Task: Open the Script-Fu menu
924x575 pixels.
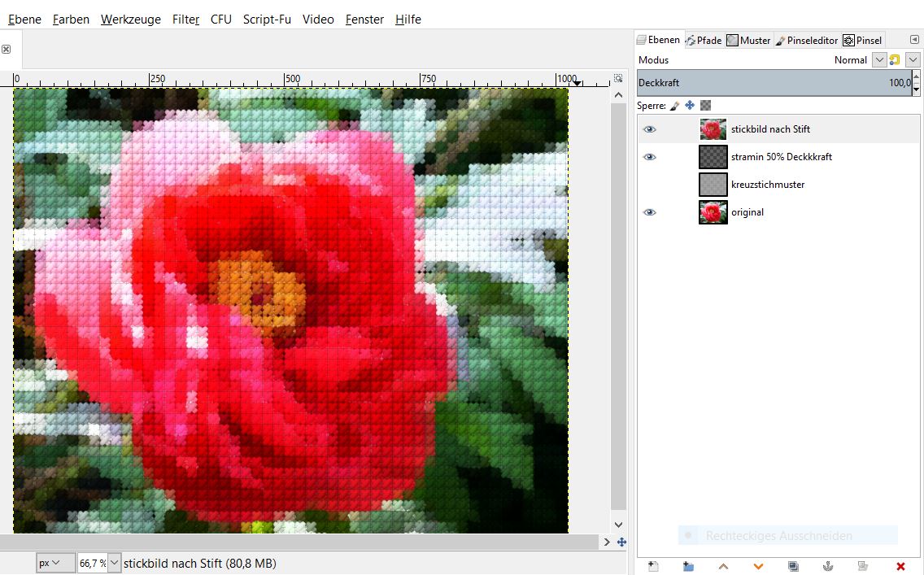Action: pyautogui.click(x=267, y=20)
